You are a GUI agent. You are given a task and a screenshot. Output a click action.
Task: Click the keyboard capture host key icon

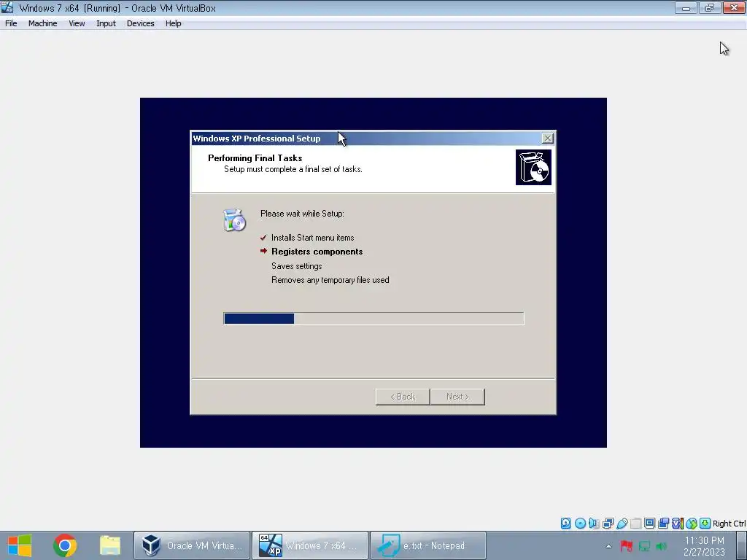[x=705, y=524]
